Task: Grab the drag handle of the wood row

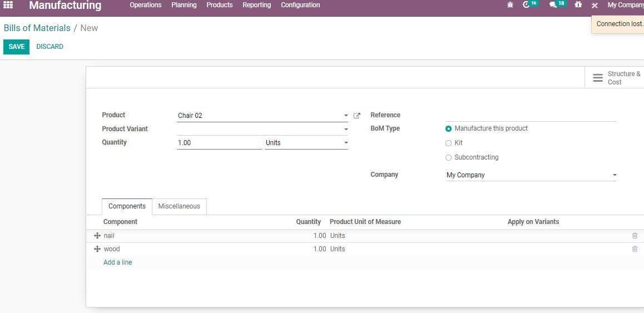Action: click(97, 249)
